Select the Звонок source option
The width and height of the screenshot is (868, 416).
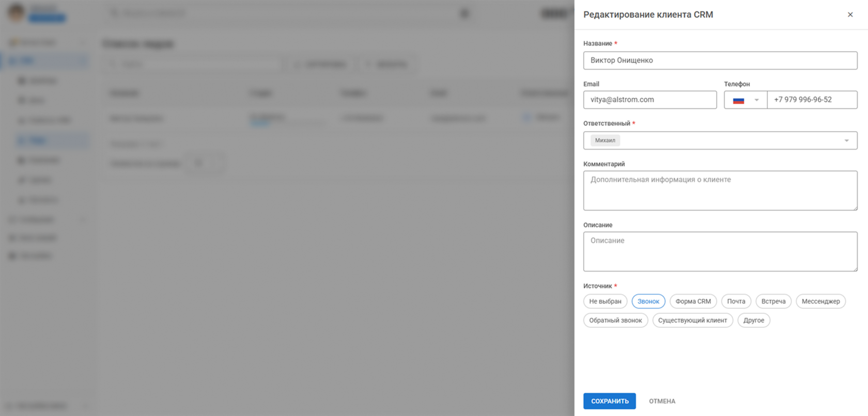(648, 301)
